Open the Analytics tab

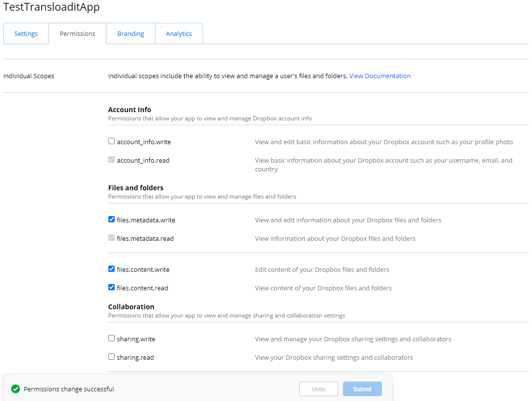[x=179, y=33]
